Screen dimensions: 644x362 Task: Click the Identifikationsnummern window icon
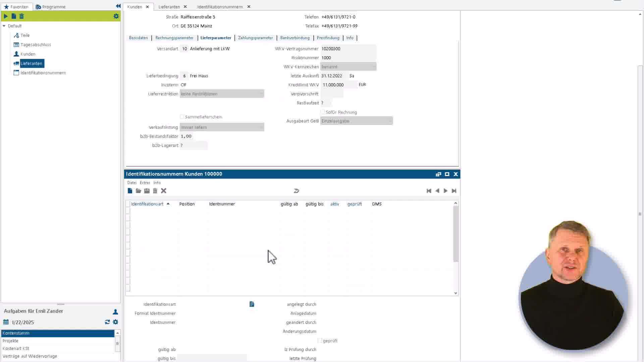[x=16, y=73]
